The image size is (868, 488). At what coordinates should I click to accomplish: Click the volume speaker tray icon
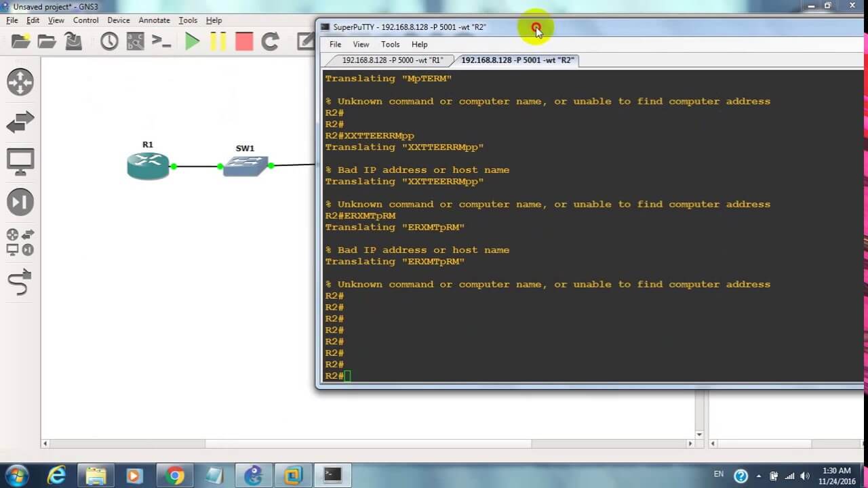pos(804,476)
